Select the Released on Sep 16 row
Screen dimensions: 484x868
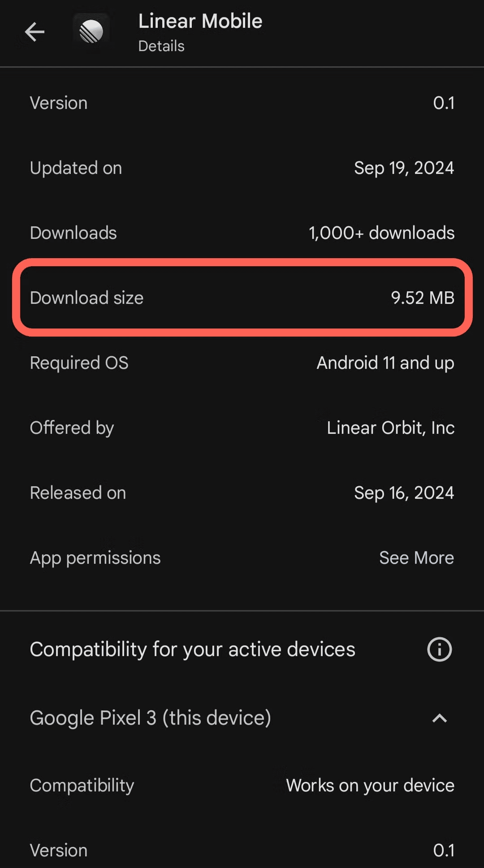[x=242, y=492]
